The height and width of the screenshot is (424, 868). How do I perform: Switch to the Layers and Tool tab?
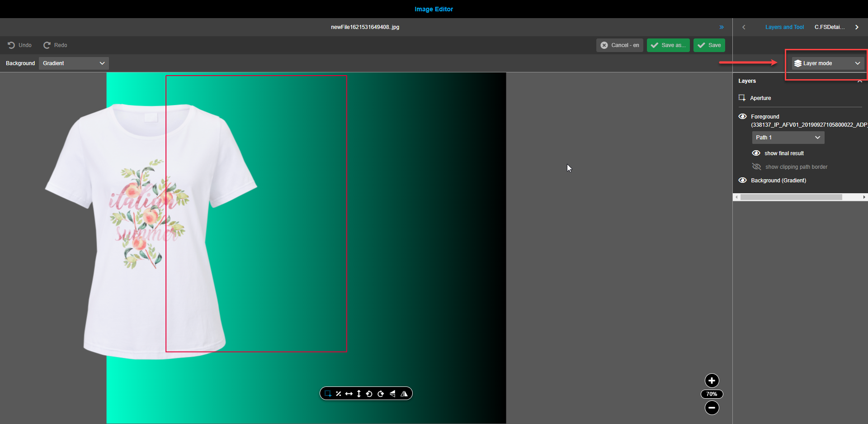pos(784,27)
